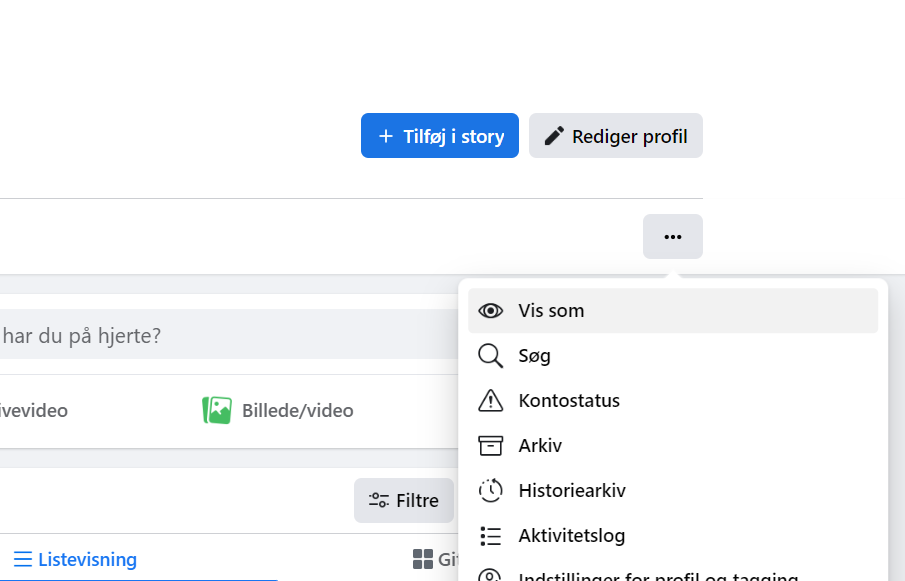
Task: Open the three-dots options menu
Action: pyautogui.click(x=672, y=236)
